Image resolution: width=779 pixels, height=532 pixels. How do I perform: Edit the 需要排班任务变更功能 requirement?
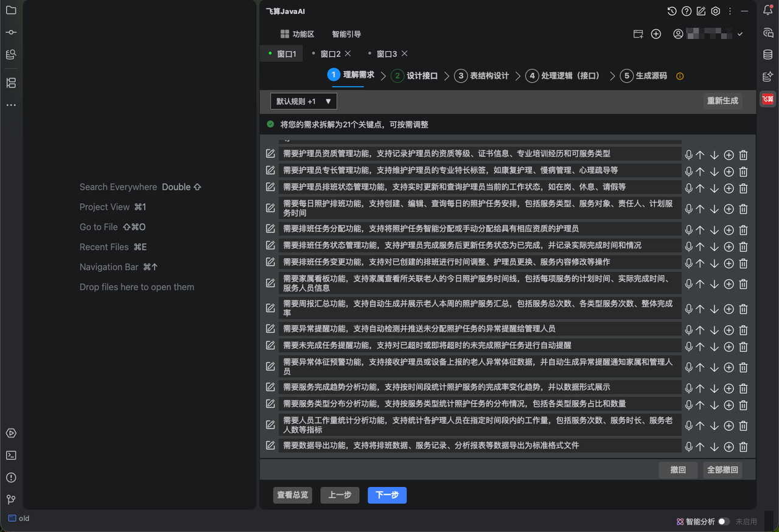point(270,262)
